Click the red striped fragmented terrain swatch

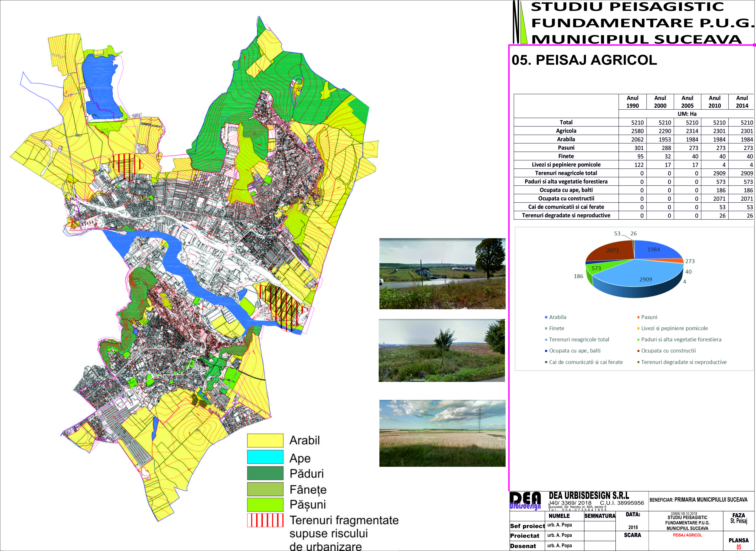265,520
